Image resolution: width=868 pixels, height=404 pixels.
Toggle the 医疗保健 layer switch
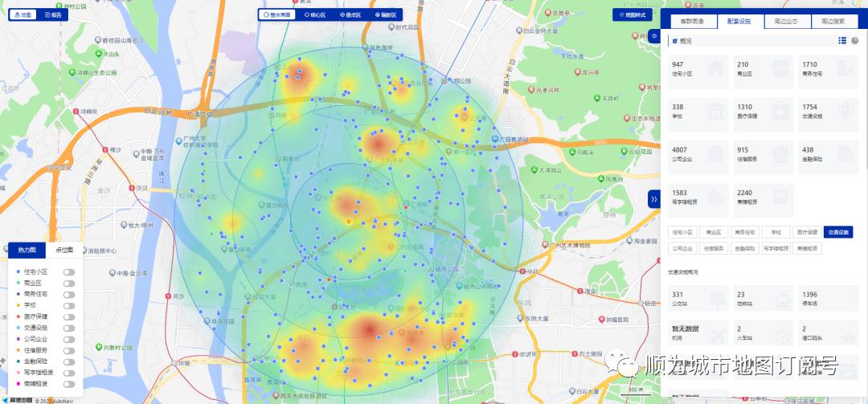(68, 317)
